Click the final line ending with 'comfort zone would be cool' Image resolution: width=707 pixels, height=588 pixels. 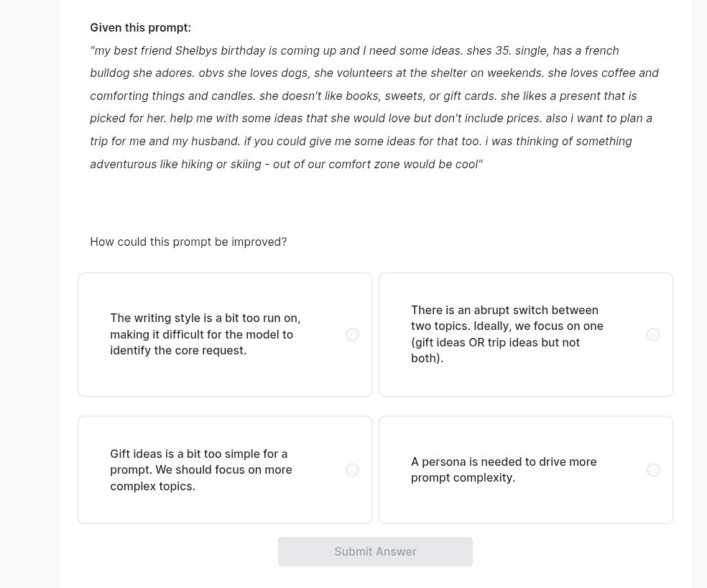coord(285,164)
